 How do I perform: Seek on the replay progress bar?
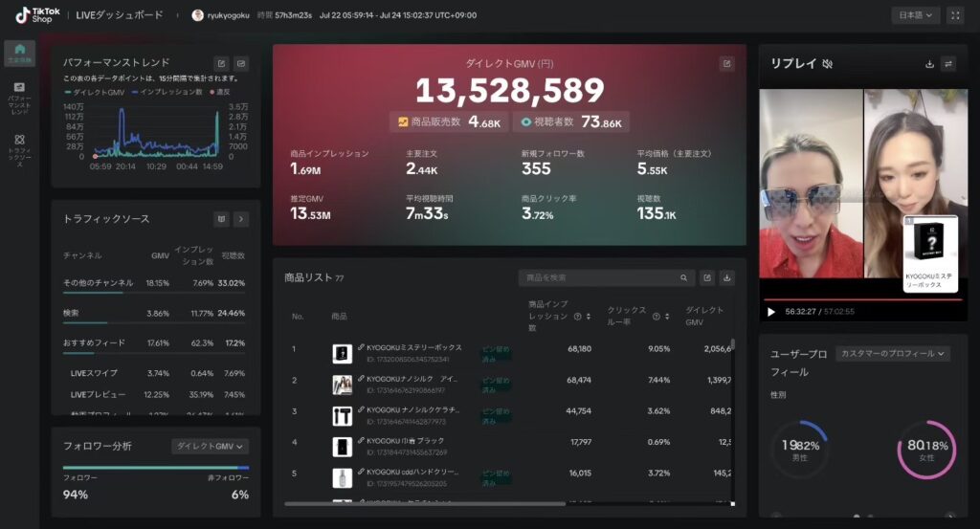(x=862, y=299)
